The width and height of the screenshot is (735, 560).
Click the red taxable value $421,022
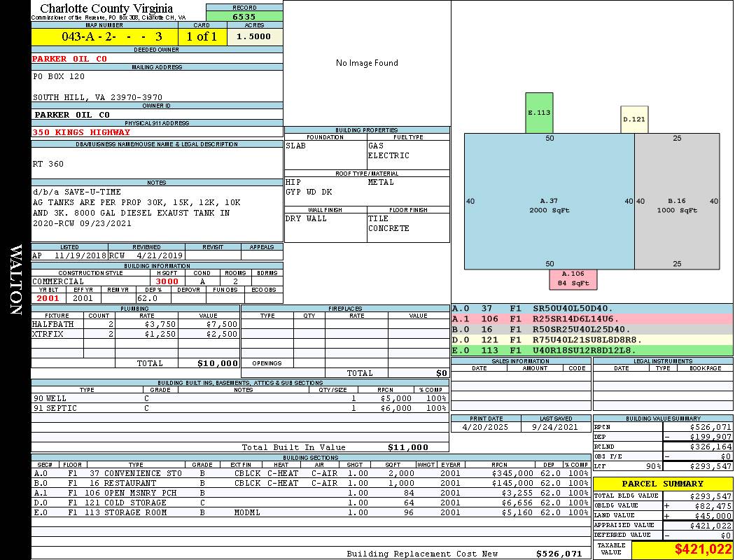(682, 549)
